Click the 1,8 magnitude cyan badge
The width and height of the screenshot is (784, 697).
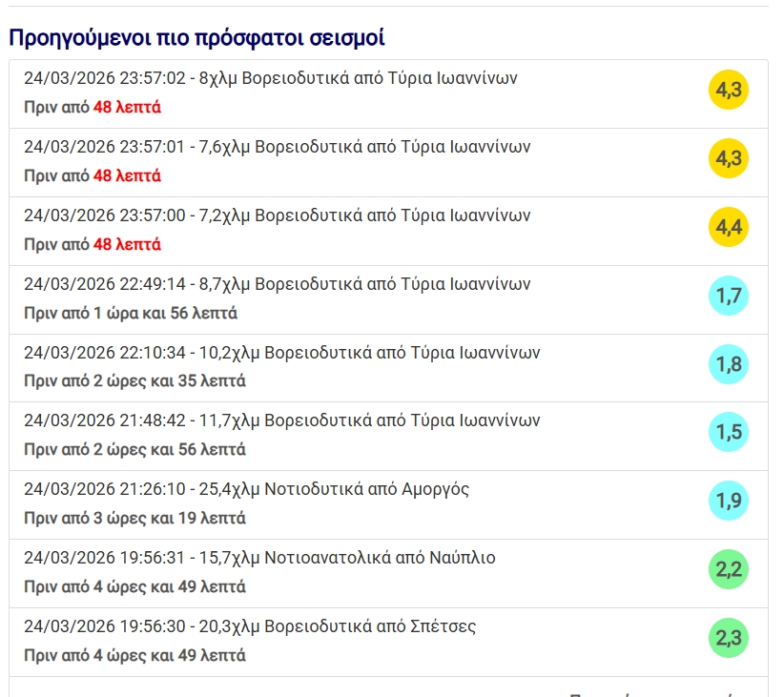(x=729, y=364)
